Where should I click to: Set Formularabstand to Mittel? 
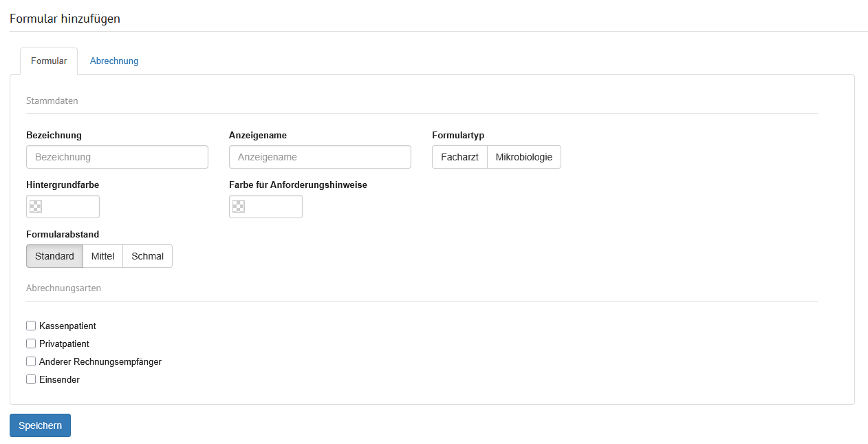pos(102,256)
